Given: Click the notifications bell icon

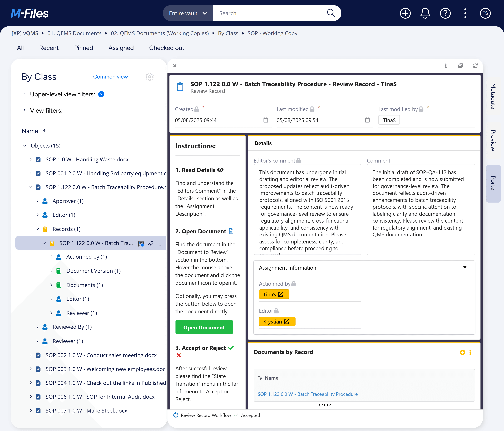Looking at the screenshot, I should click(x=425, y=13).
